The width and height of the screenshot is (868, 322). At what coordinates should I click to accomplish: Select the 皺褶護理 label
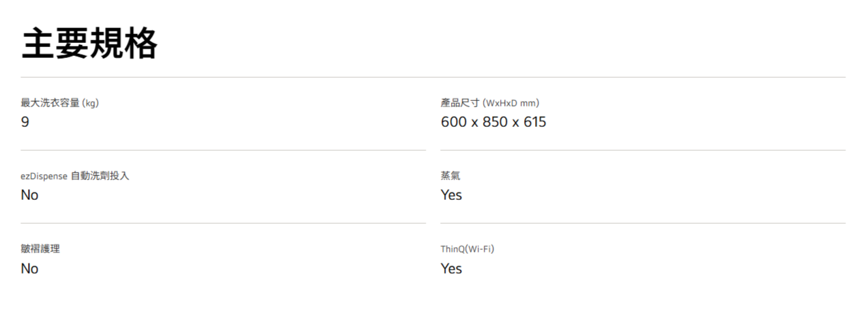pyautogui.click(x=40, y=249)
